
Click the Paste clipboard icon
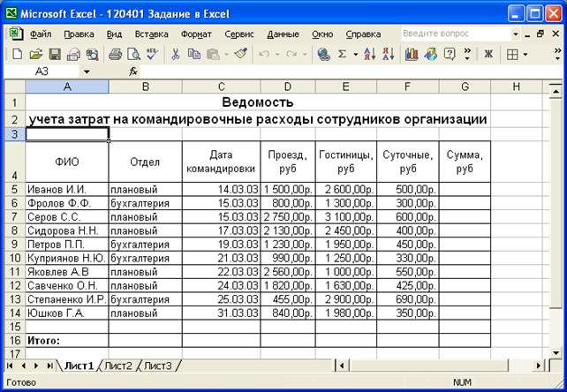[x=213, y=55]
